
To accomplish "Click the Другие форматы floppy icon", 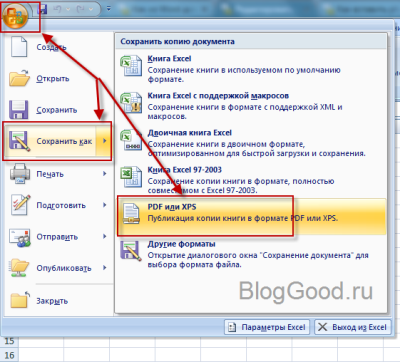I will coord(131,251).
